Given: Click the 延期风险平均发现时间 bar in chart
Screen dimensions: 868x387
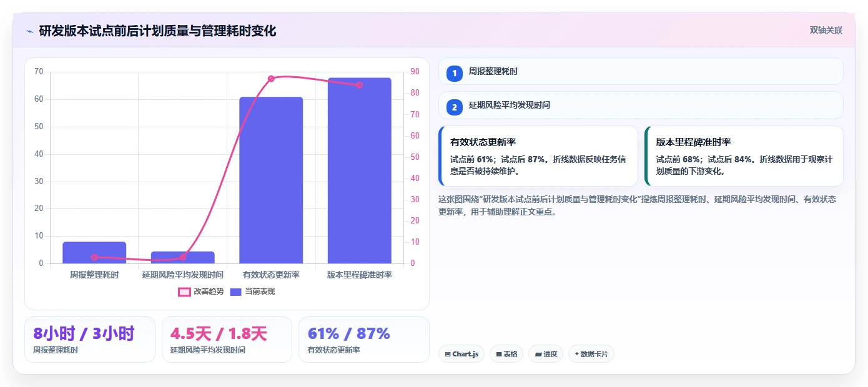Looking at the screenshot, I should click(x=183, y=257).
